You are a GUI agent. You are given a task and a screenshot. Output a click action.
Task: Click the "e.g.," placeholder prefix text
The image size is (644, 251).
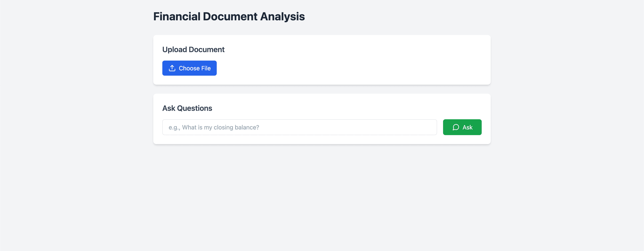174,127
